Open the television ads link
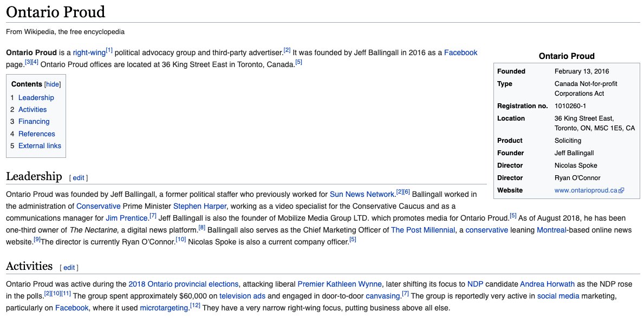Screen dimensions: 644x318 [242, 296]
